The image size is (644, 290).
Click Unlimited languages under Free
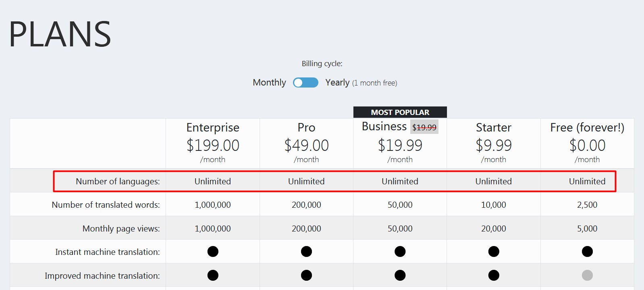click(587, 182)
